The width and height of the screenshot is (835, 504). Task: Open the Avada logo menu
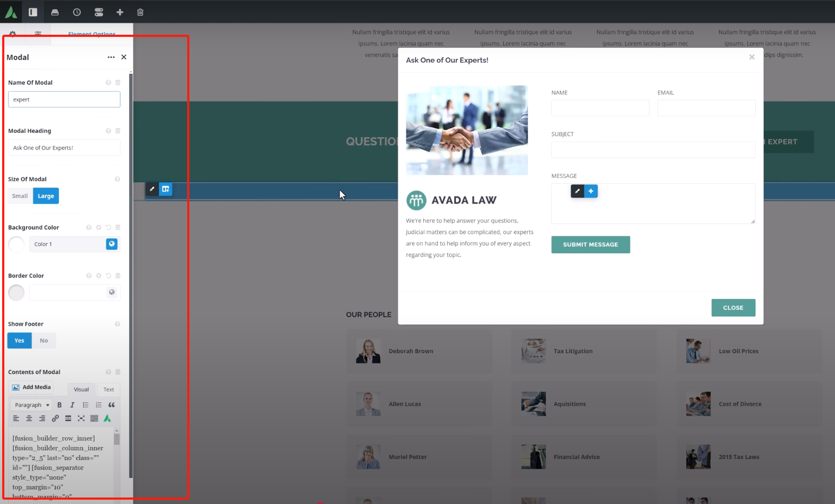pyautogui.click(x=11, y=12)
